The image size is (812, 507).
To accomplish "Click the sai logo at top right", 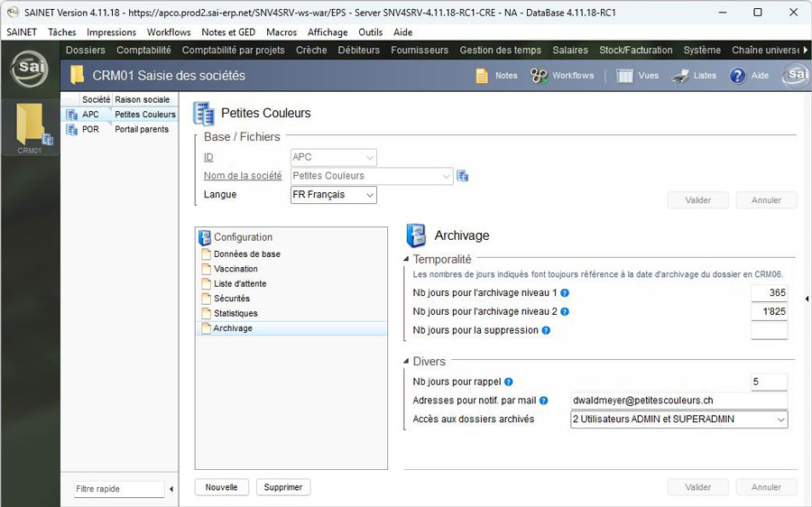I will [x=796, y=75].
